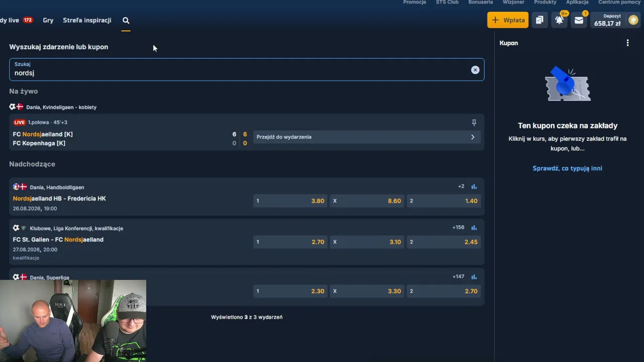This screenshot has width=644, height=362.
Task: Open the Gry tab
Action: (x=48, y=21)
